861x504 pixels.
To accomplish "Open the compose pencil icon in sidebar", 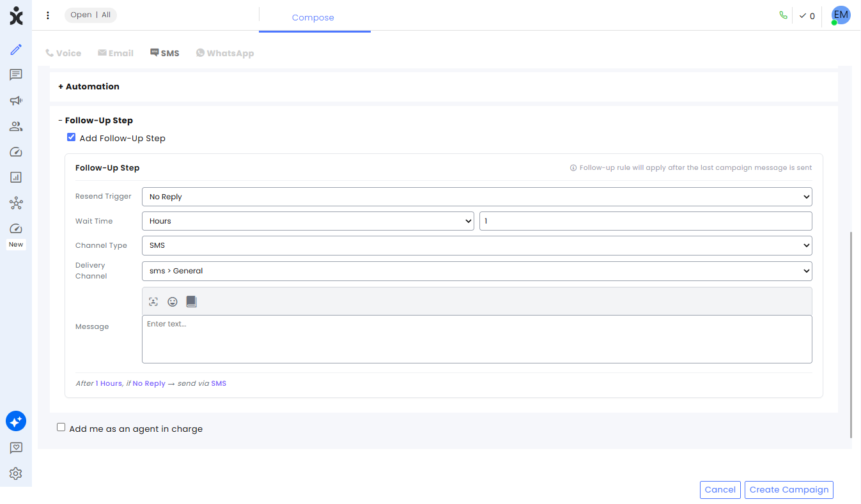I will click(x=16, y=49).
